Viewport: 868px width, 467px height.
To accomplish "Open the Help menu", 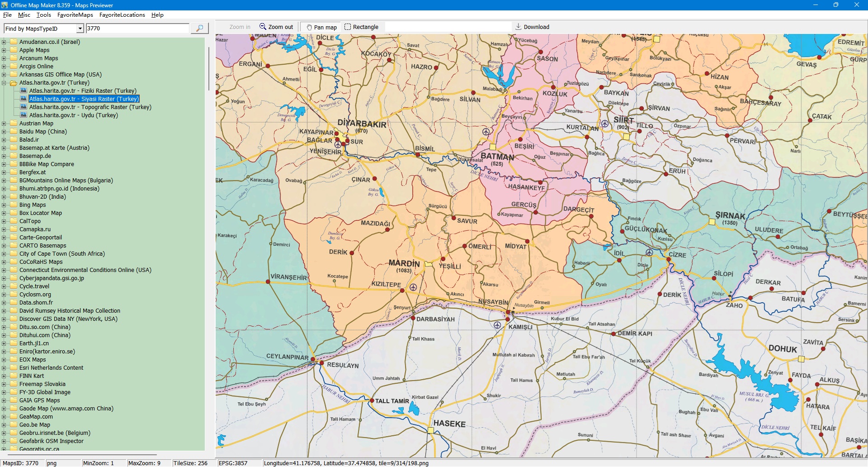I will pyautogui.click(x=157, y=15).
